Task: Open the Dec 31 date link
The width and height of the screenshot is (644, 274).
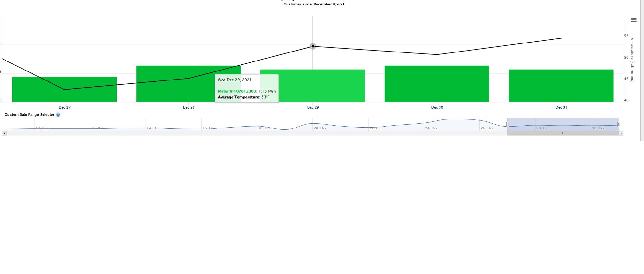Action: (561, 107)
